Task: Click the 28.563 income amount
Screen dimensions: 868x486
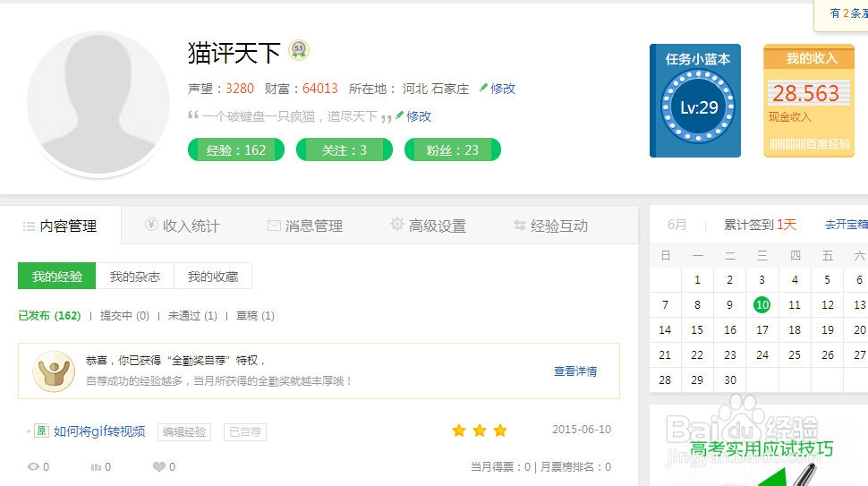Action: tap(806, 94)
